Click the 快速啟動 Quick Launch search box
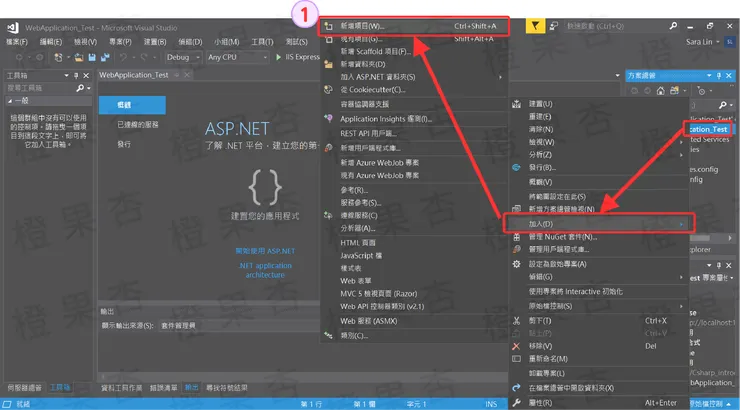 click(614, 26)
